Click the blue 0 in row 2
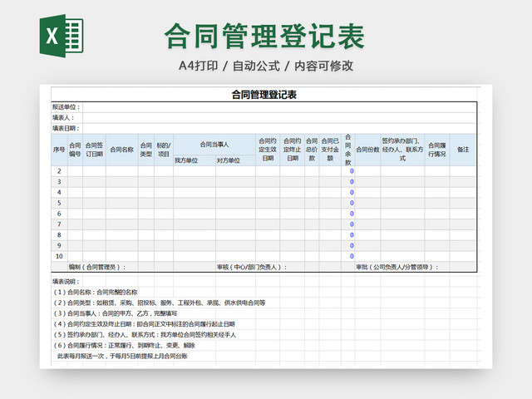Screen dimensions: 532x399 pyautogui.click(x=352, y=171)
